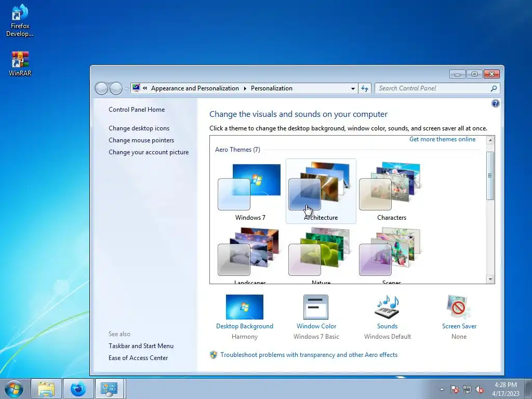532x399 pixels.
Task: Click Get more themes online
Action: (442, 139)
